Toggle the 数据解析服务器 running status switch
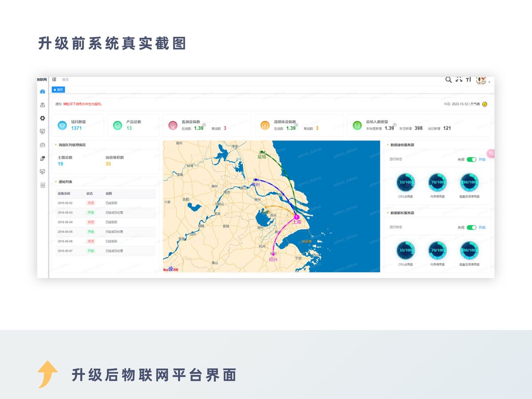 point(471,227)
